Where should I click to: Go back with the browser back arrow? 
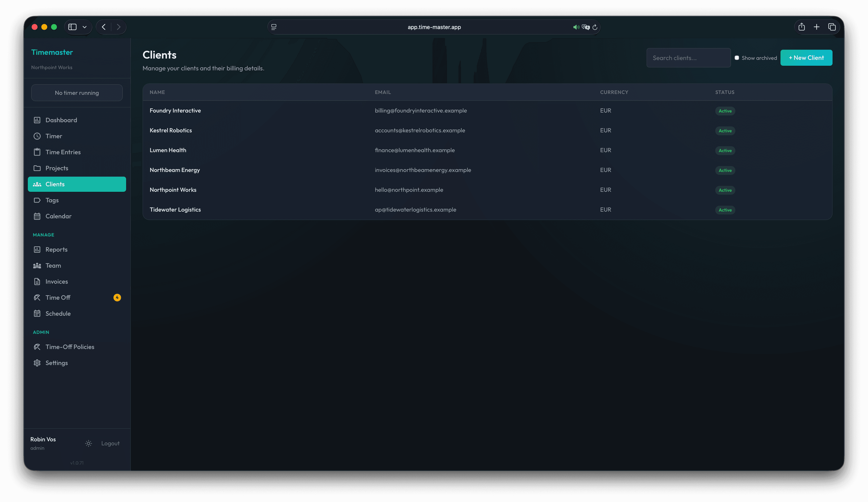(104, 27)
